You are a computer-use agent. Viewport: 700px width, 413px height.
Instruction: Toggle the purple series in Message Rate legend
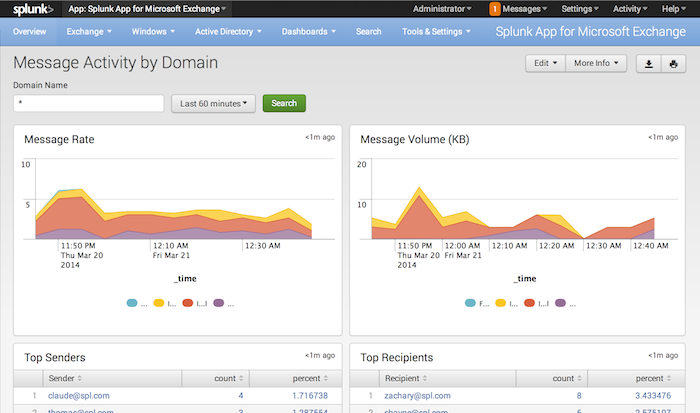224,303
